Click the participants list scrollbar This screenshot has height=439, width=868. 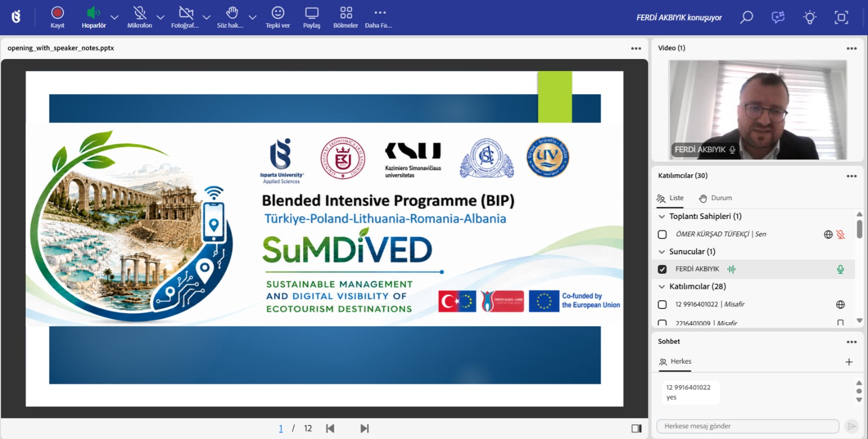coord(859,229)
